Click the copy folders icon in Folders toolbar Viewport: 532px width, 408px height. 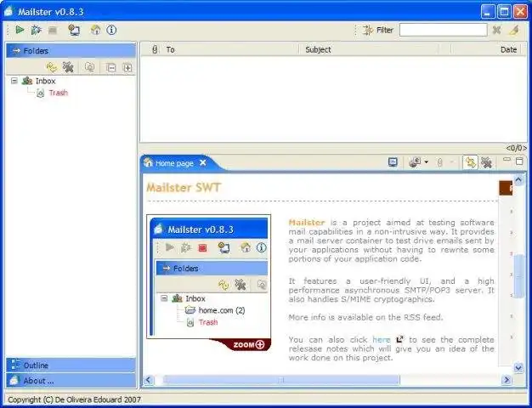(89, 67)
